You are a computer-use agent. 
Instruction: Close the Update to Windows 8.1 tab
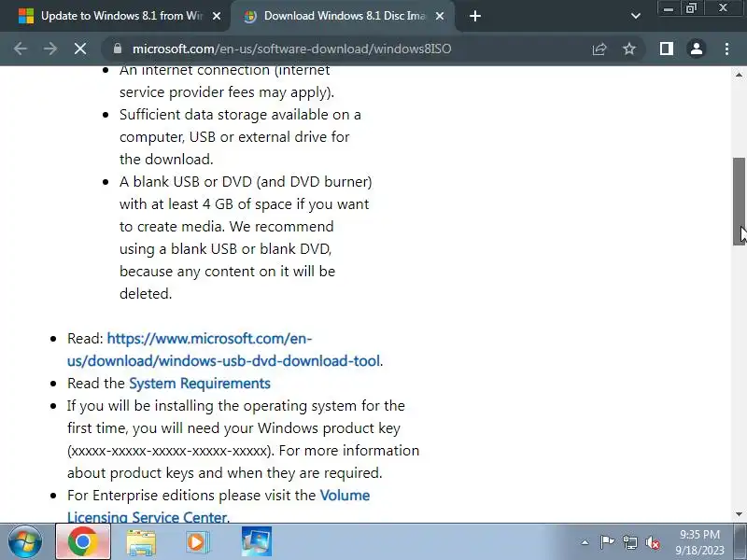tap(217, 16)
